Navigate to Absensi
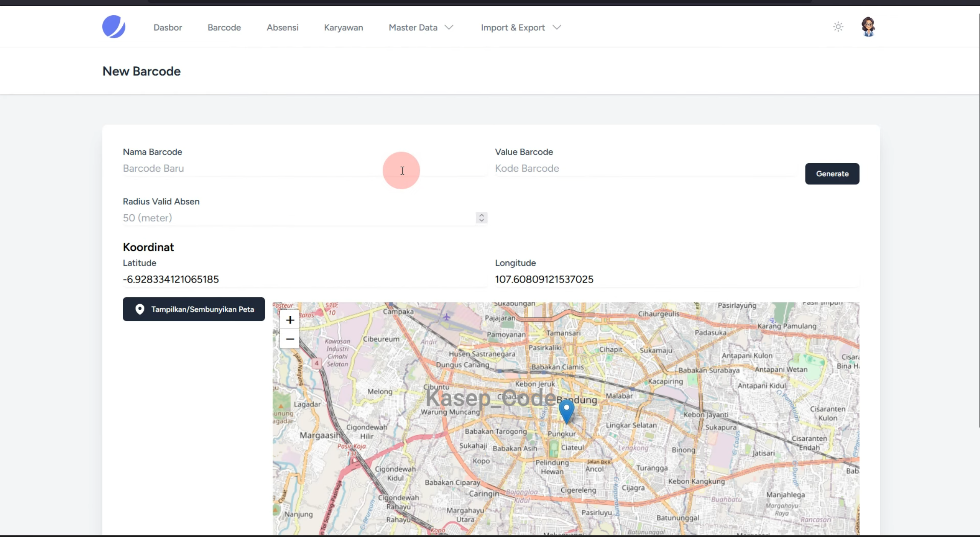 [x=283, y=28]
